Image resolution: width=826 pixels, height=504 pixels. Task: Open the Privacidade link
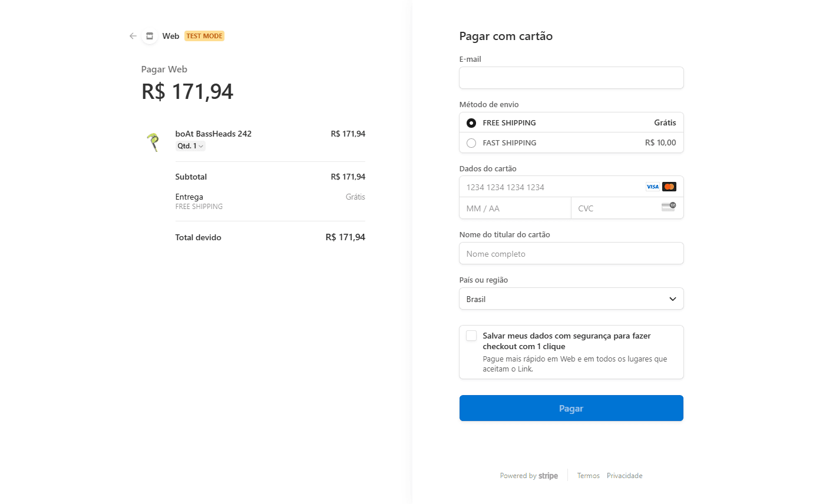tap(625, 476)
